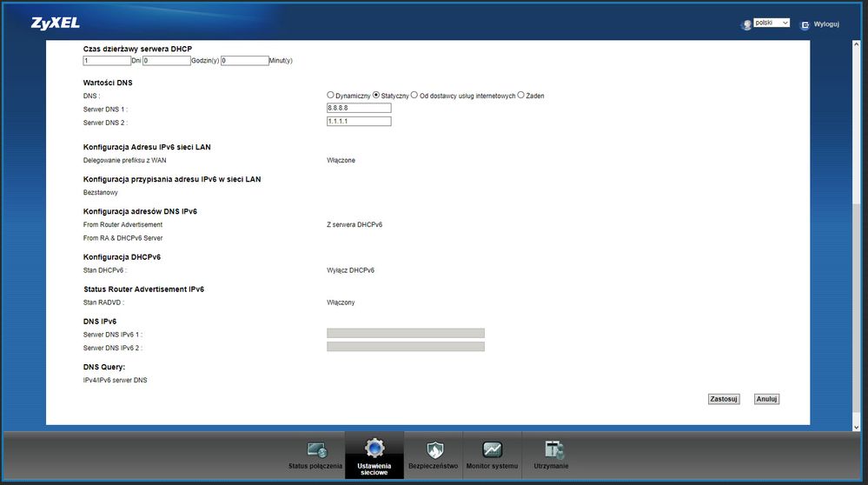Image resolution: width=868 pixels, height=485 pixels.
Task: Focus the Serwer DNS 2 field
Action: pos(358,122)
